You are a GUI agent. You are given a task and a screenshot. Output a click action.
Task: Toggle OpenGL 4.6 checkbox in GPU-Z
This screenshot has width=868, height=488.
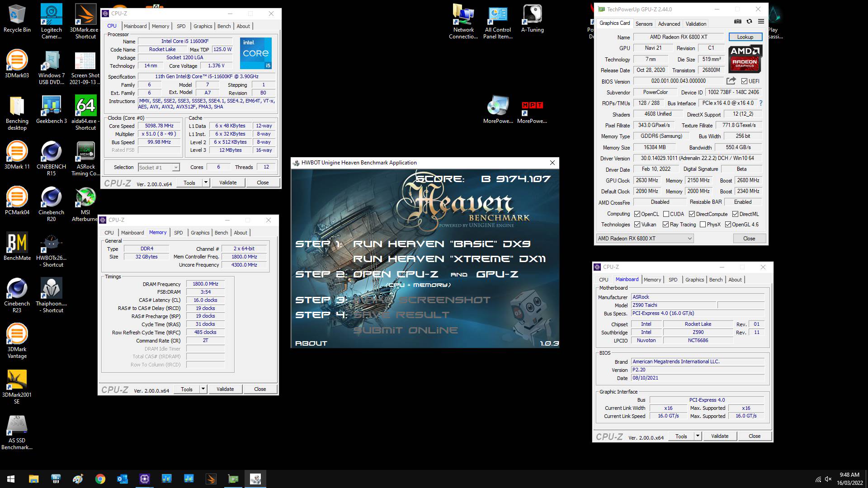point(728,225)
